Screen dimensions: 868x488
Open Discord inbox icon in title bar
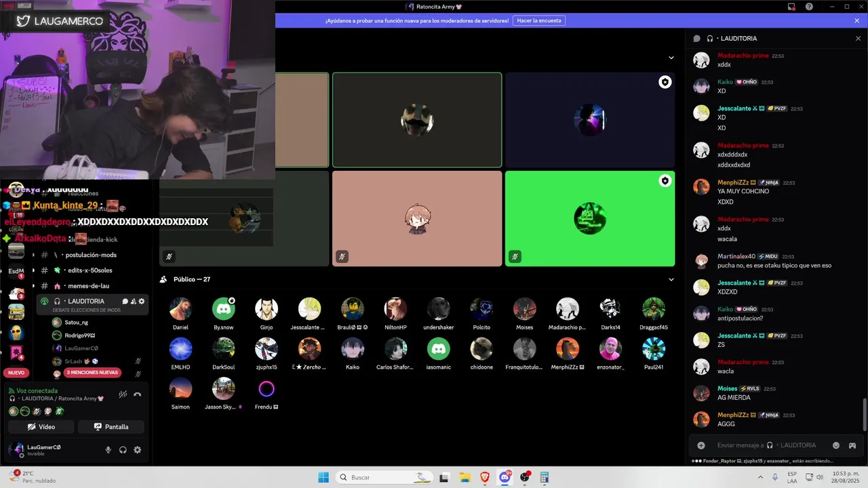click(791, 7)
